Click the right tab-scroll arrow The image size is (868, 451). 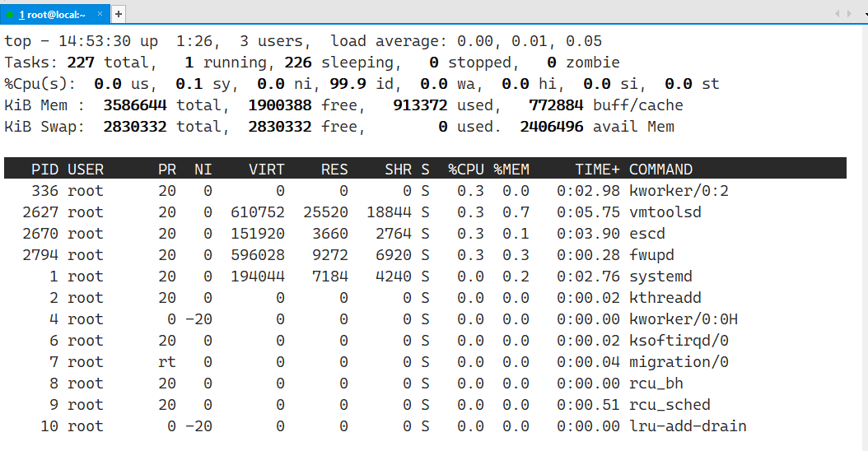pyautogui.click(x=849, y=13)
